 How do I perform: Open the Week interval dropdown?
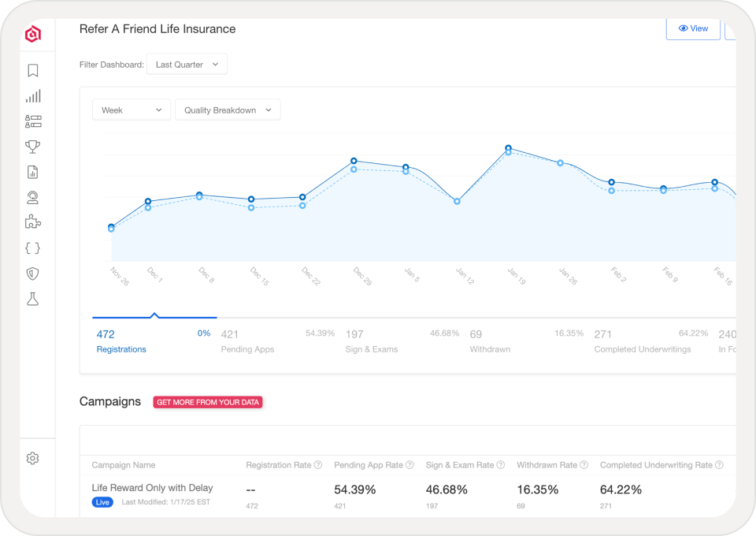[x=132, y=110]
